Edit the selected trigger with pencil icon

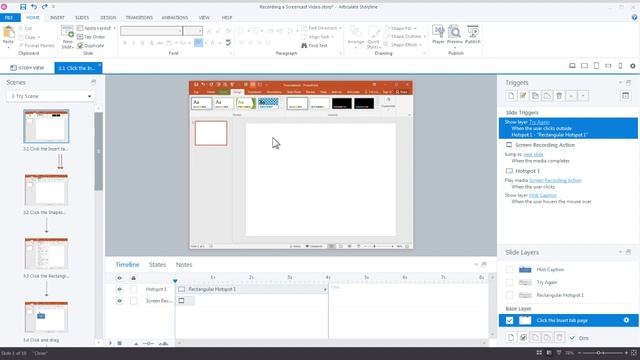click(x=523, y=96)
